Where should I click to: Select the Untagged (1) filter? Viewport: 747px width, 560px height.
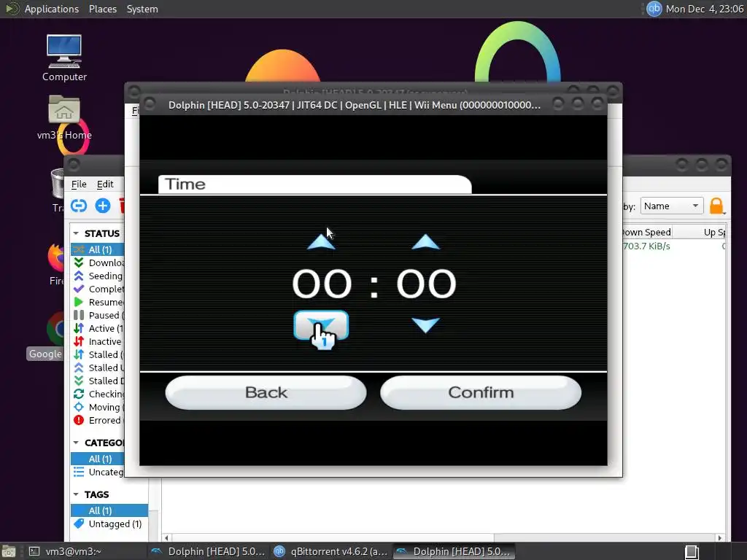coord(109,524)
